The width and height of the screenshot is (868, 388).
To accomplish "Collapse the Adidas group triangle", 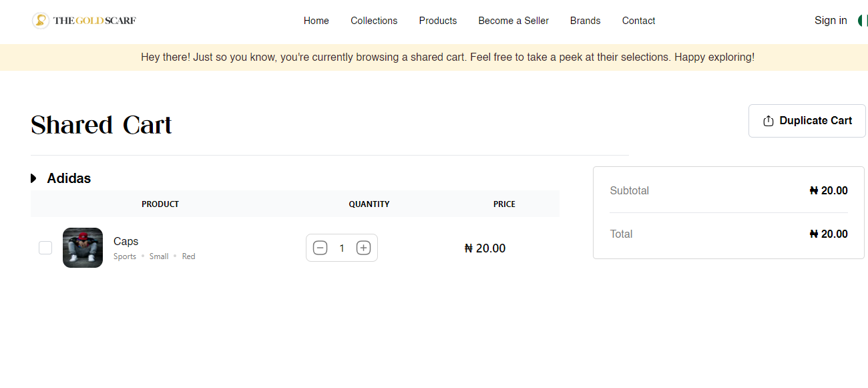I will tap(34, 178).
